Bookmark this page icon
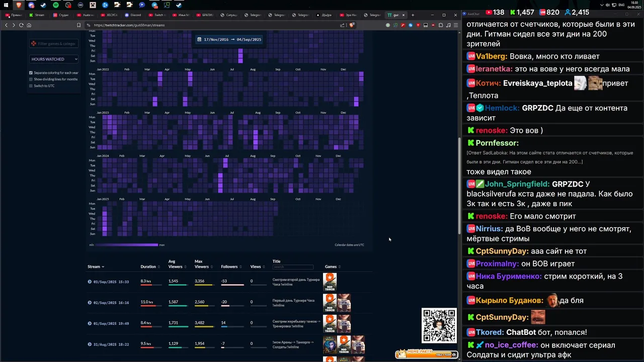The image size is (644, 362). pos(78,25)
